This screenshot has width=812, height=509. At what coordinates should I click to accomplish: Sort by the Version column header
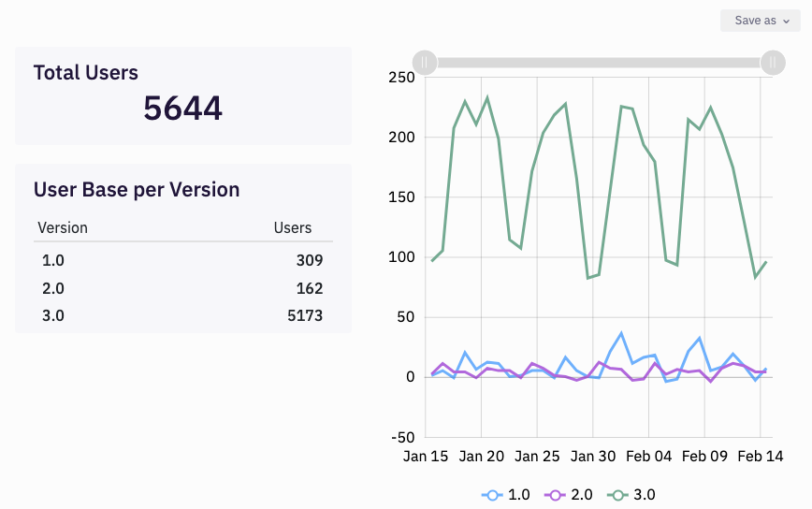pos(62,227)
